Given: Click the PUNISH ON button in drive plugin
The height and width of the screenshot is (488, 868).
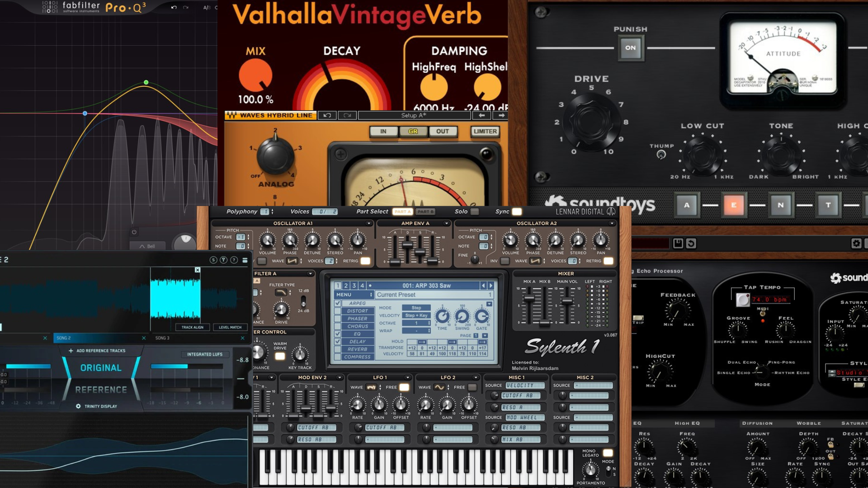Looking at the screenshot, I should point(630,47).
